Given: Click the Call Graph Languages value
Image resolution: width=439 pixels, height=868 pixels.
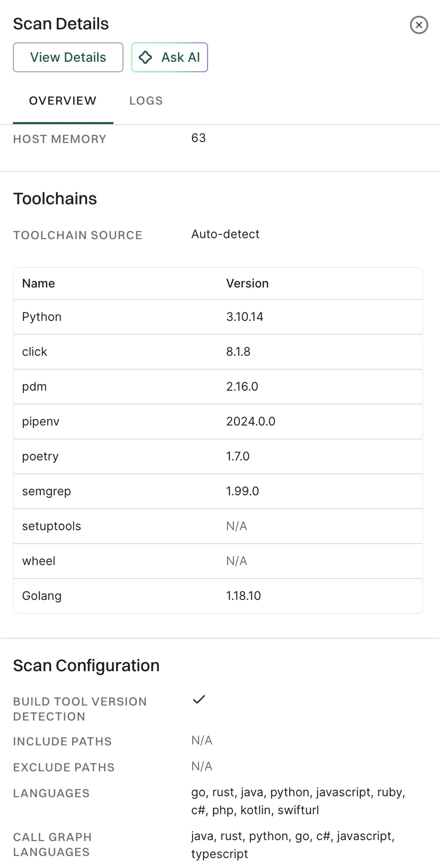Looking at the screenshot, I should pyautogui.click(x=292, y=845).
